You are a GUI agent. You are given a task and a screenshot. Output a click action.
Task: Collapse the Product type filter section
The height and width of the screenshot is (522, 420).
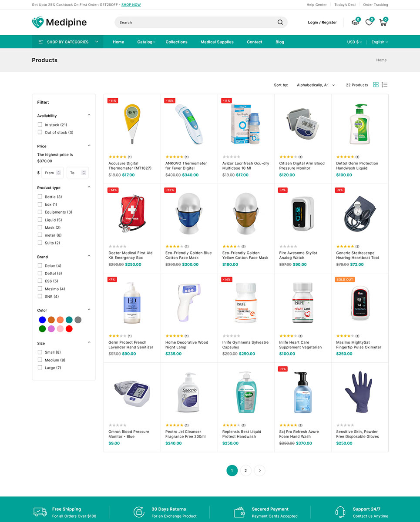[x=89, y=187]
